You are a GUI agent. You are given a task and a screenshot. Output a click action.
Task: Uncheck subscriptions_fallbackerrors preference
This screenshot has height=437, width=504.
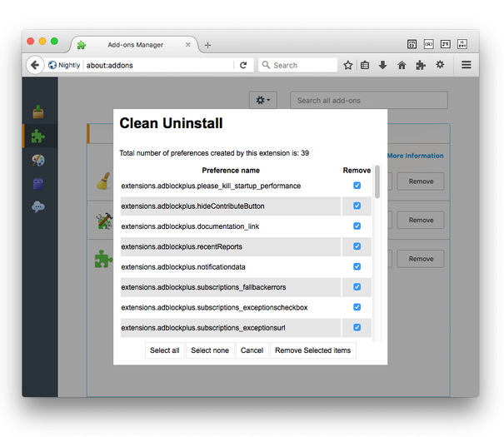[357, 286]
